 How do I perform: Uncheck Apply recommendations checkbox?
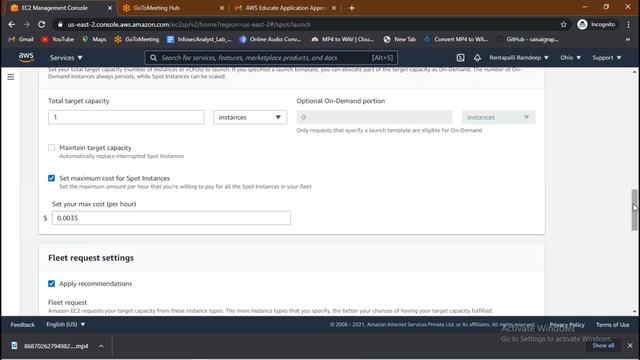click(x=51, y=283)
